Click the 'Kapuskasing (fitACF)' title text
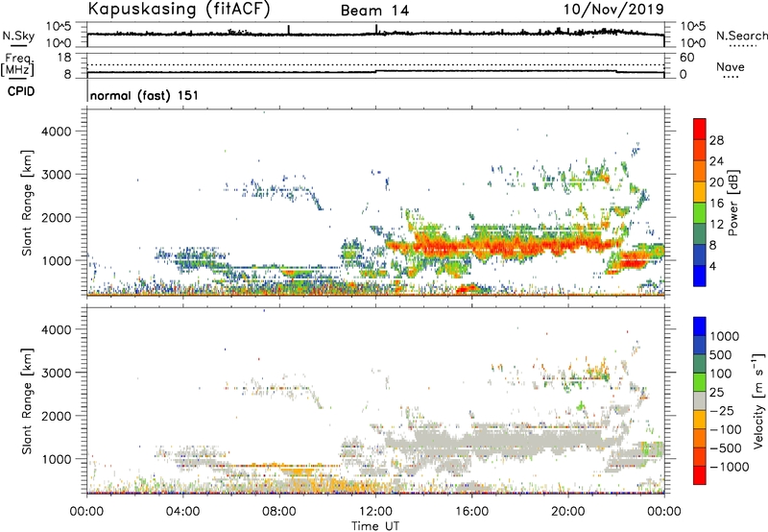Viewport: 768px width, 532px height. [179, 10]
